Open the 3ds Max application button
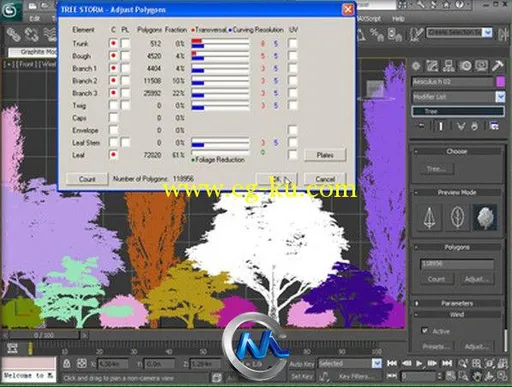This screenshot has height=387, width=512. coord(10,10)
